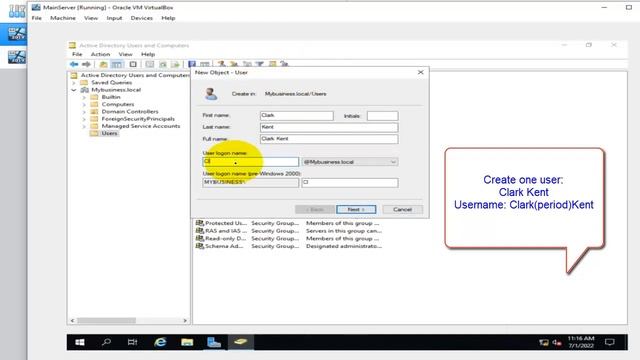This screenshot has height=360, width=640.
Task: Open the ADUC File menu
Action: [x=77, y=54]
